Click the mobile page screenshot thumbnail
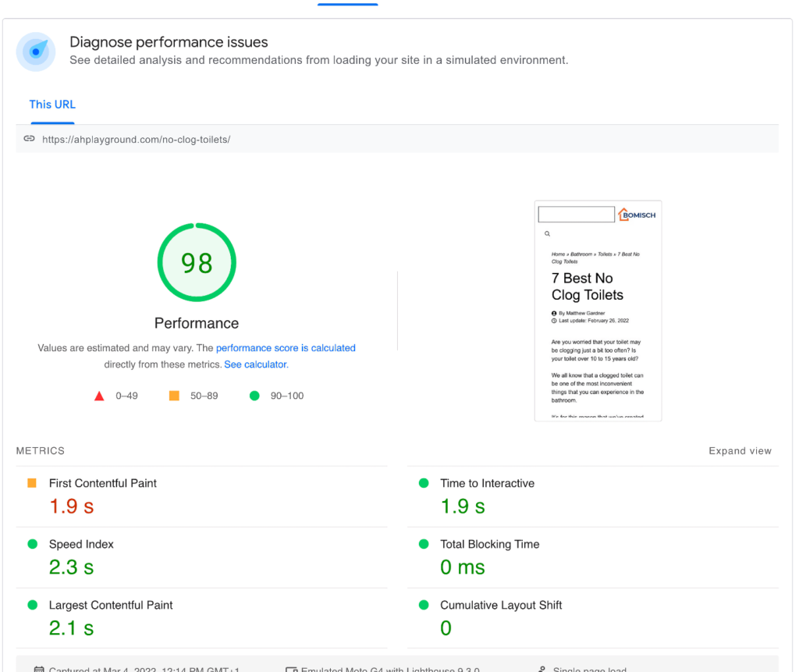 pos(598,311)
